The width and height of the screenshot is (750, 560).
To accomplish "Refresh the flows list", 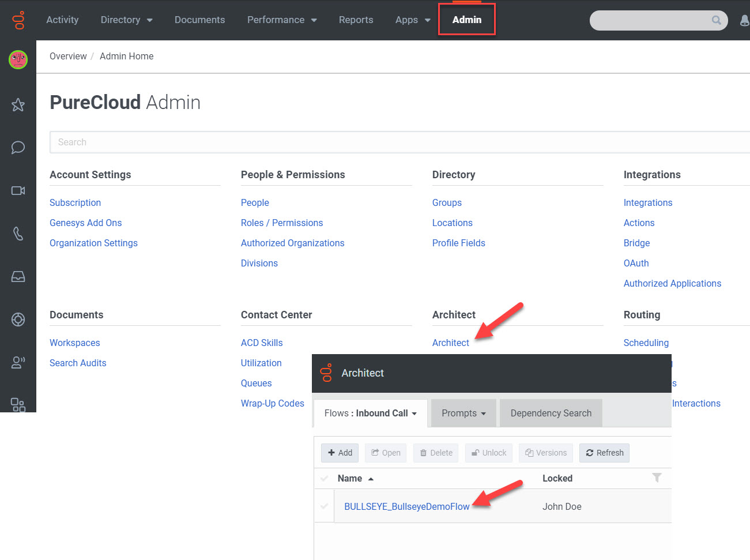I will (x=605, y=453).
